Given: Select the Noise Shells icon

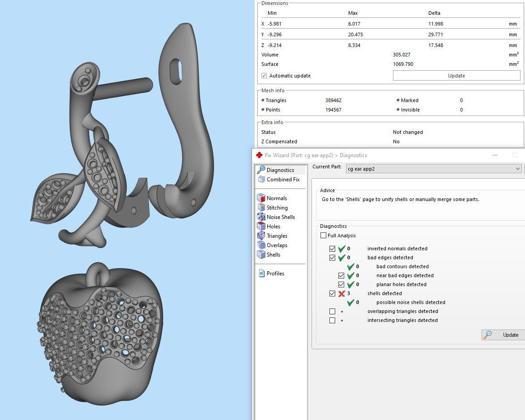Looking at the screenshot, I should [x=261, y=217].
